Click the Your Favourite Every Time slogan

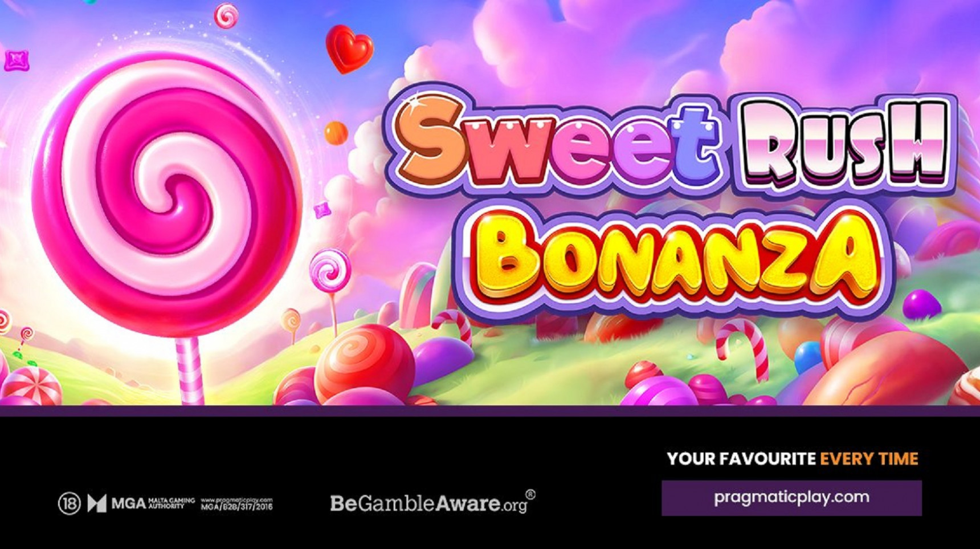pyautogui.click(x=793, y=459)
